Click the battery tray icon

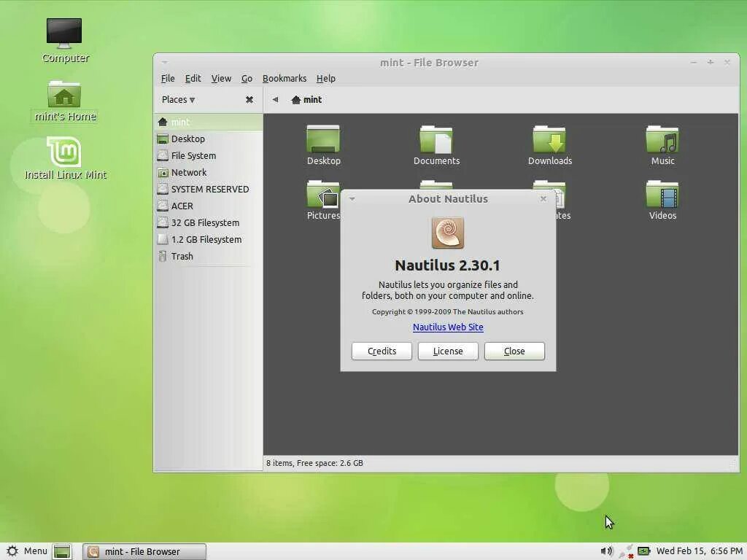coord(643,551)
